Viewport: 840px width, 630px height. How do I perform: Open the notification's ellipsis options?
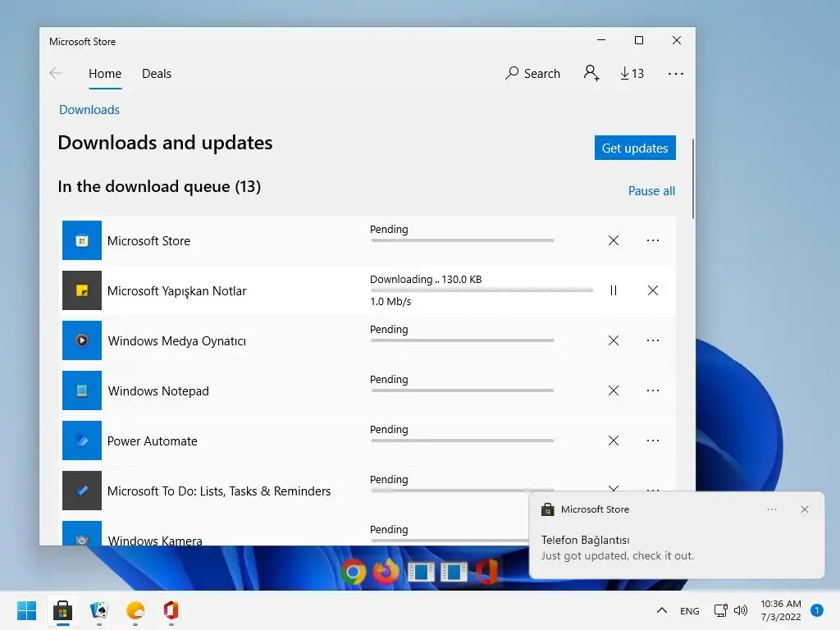pyautogui.click(x=771, y=509)
